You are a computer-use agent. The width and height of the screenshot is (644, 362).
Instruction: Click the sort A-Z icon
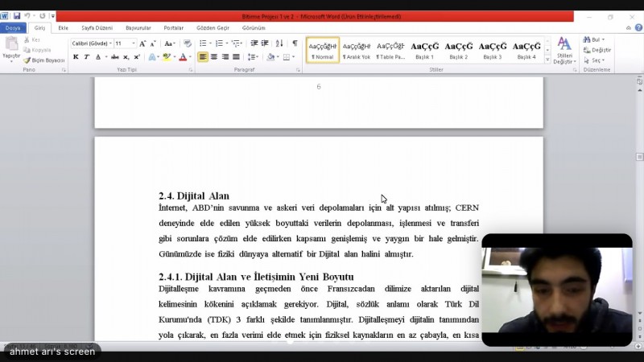coord(279,43)
